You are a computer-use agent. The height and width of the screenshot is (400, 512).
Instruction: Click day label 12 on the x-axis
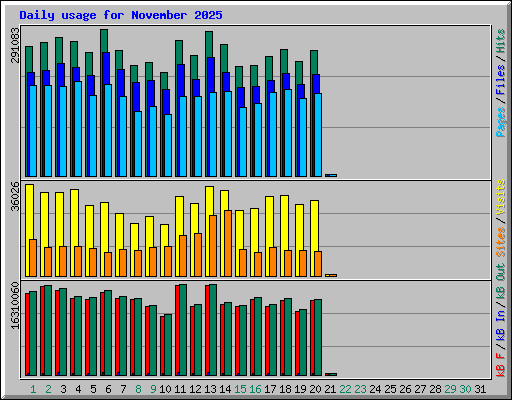[x=195, y=389]
